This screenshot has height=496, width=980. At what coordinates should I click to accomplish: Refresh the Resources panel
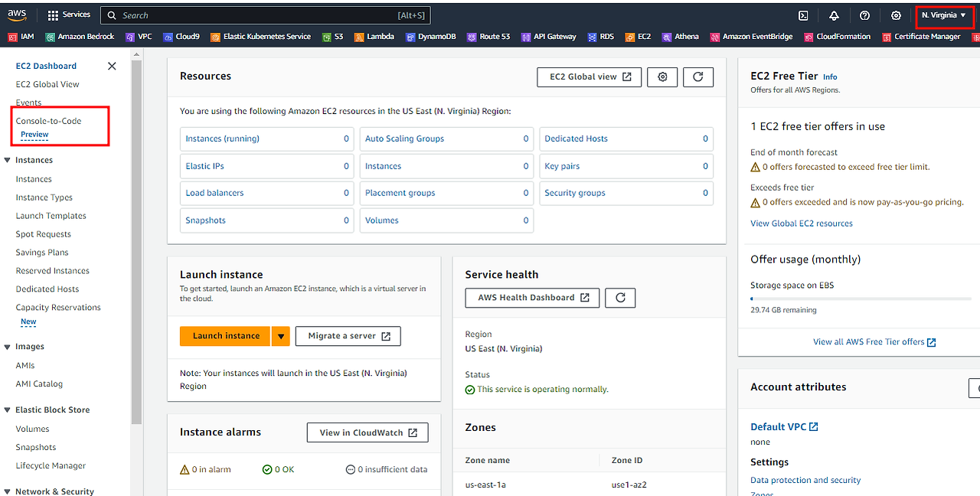(698, 77)
